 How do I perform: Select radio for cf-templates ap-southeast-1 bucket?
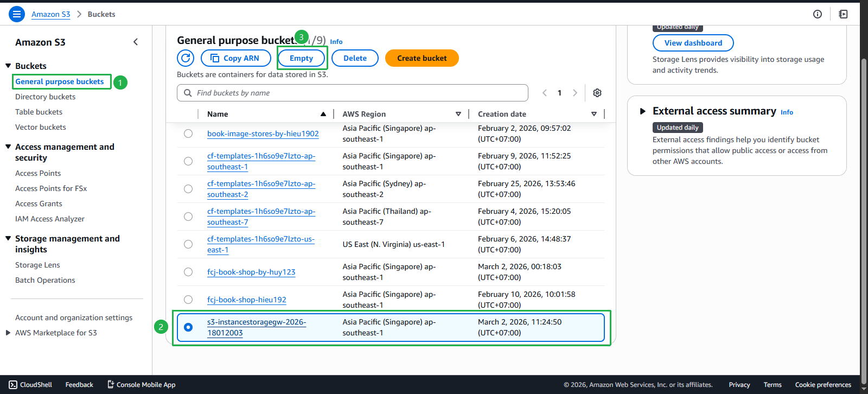pyautogui.click(x=188, y=161)
